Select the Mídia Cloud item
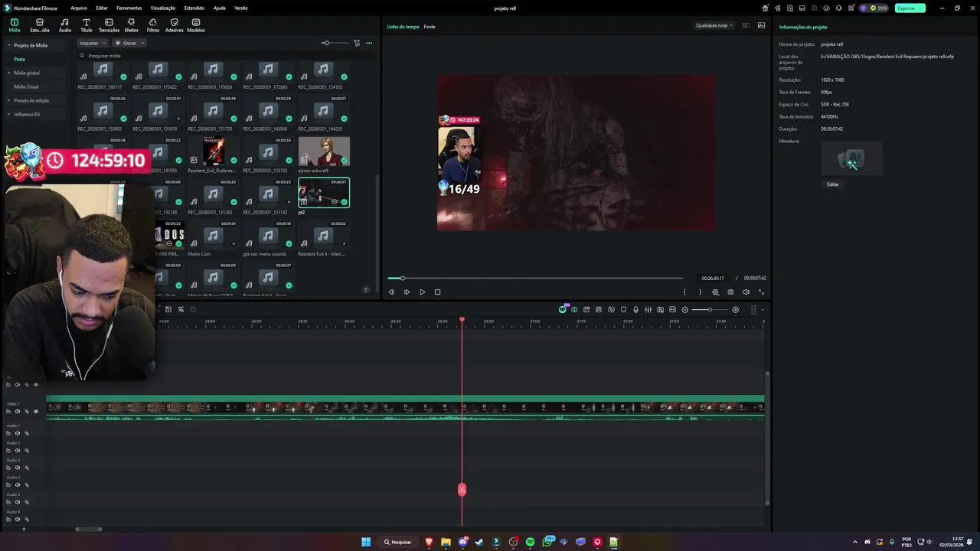The width and height of the screenshot is (980, 551). coord(26,86)
